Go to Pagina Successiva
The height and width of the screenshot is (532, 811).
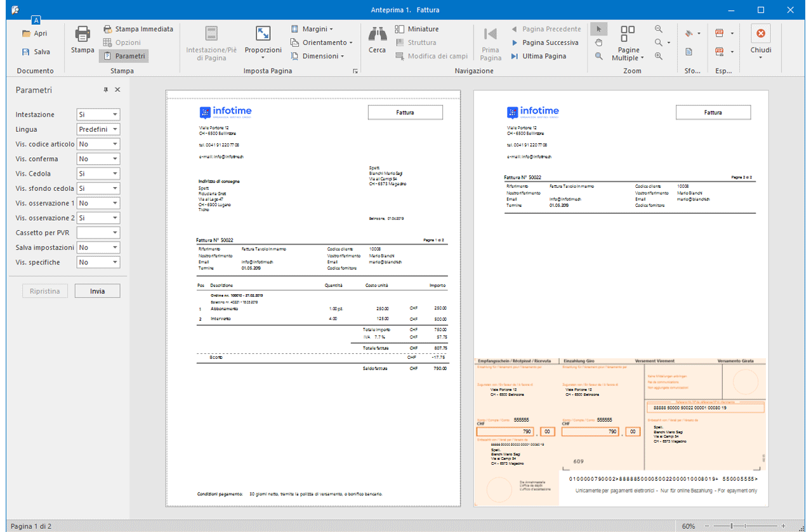[545, 42]
